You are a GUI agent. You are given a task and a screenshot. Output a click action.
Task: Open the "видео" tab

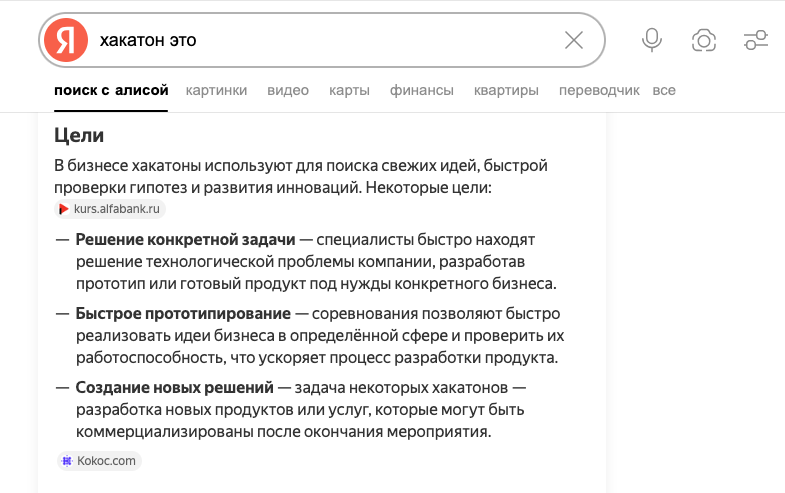click(288, 90)
